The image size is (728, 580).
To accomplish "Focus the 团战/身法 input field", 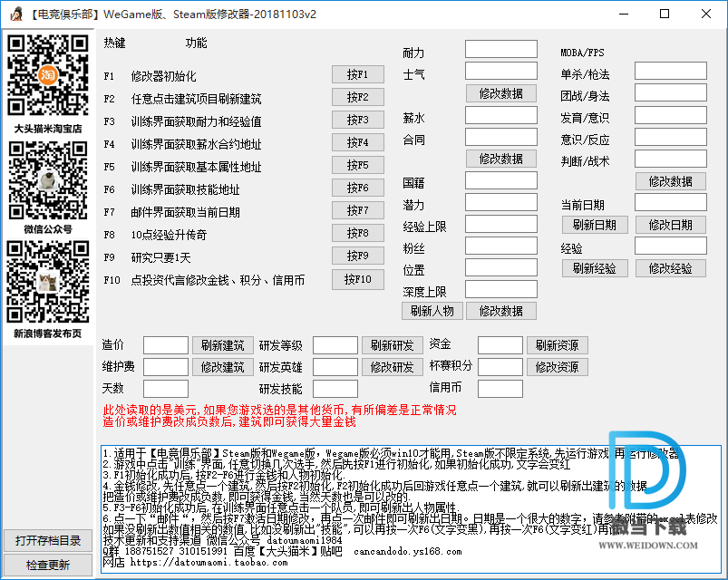I will pyautogui.click(x=671, y=92).
